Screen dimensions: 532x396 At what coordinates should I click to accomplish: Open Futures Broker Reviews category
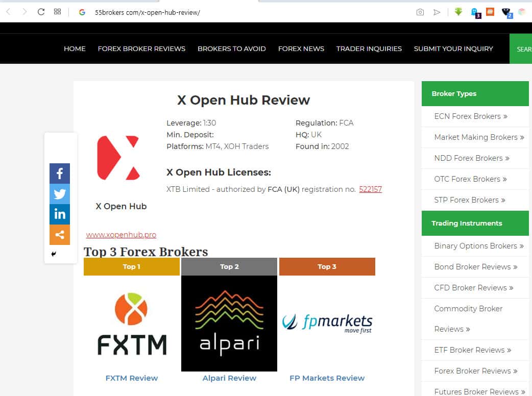coord(479,391)
